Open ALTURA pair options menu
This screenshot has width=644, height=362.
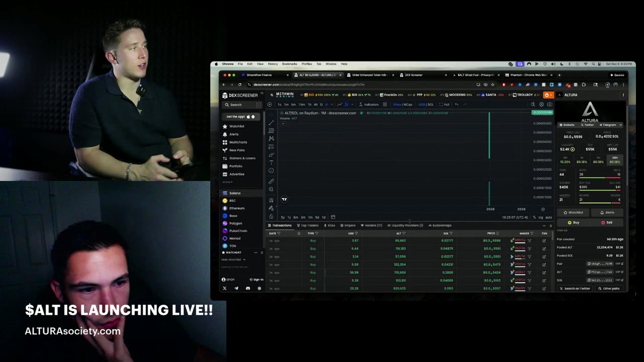click(623, 95)
